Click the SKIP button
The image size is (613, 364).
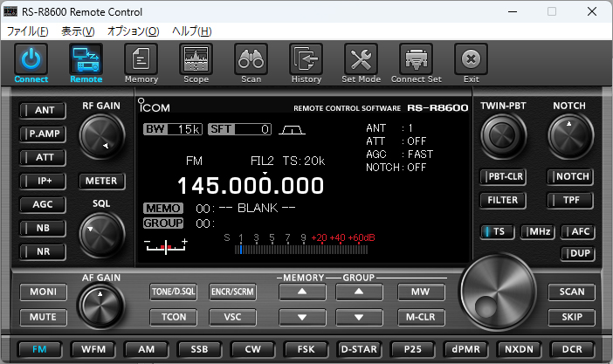coord(572,317)
